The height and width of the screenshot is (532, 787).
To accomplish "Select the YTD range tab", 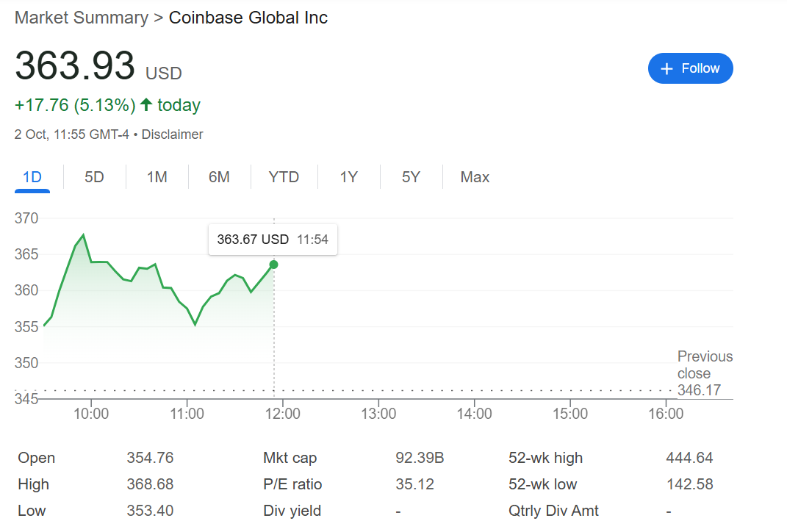I will (284, 177).
